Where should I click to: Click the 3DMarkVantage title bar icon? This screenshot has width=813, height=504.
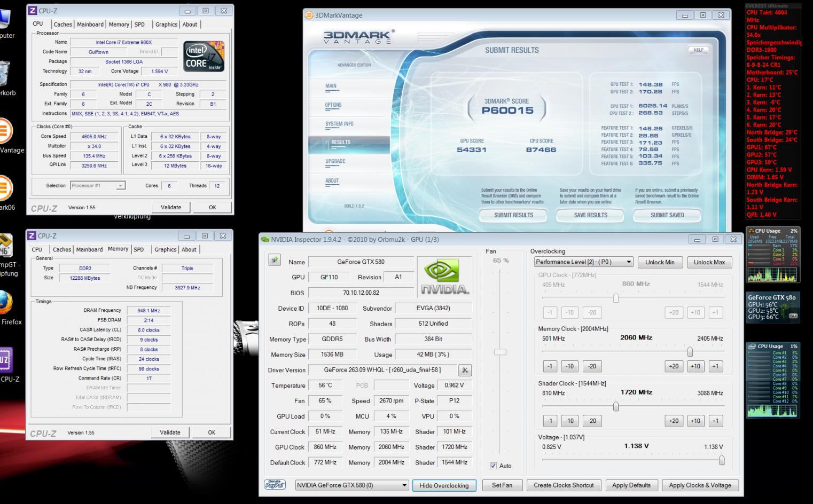point(309,15)
